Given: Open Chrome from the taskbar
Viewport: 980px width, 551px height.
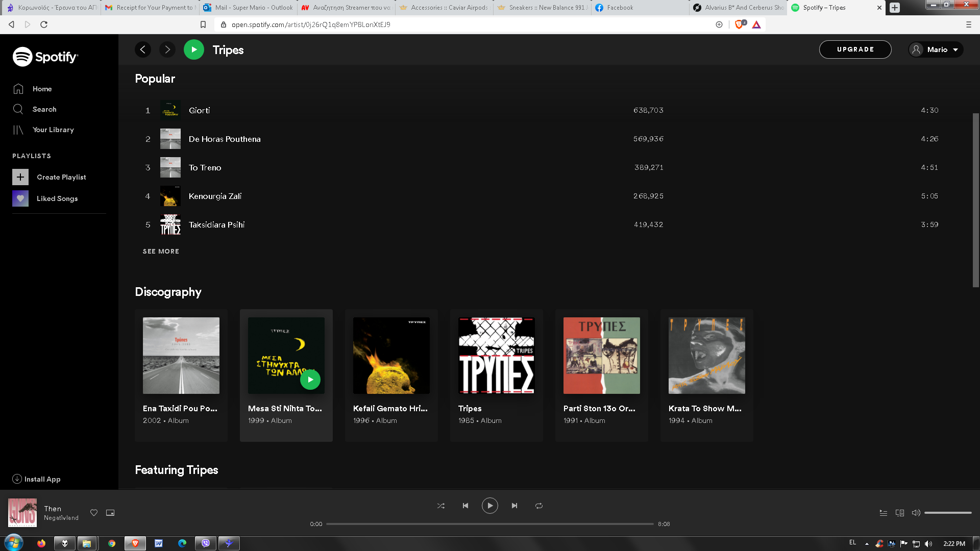Looking at the screenshot, I should click(112, 543).
